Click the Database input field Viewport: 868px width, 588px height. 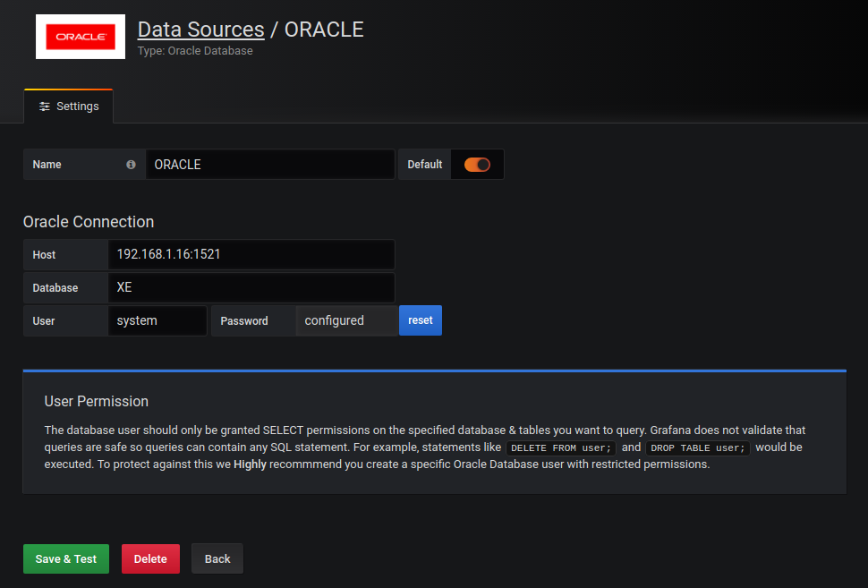click(x=251, y=287)
